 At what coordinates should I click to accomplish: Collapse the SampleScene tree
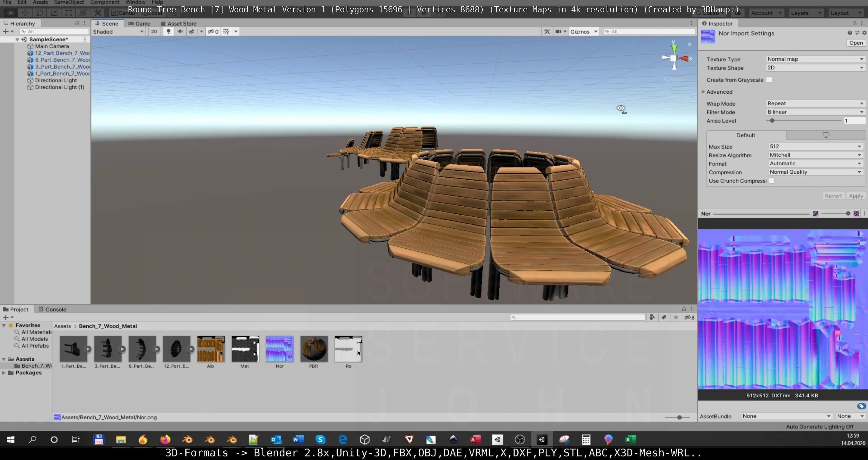(17, 39)
